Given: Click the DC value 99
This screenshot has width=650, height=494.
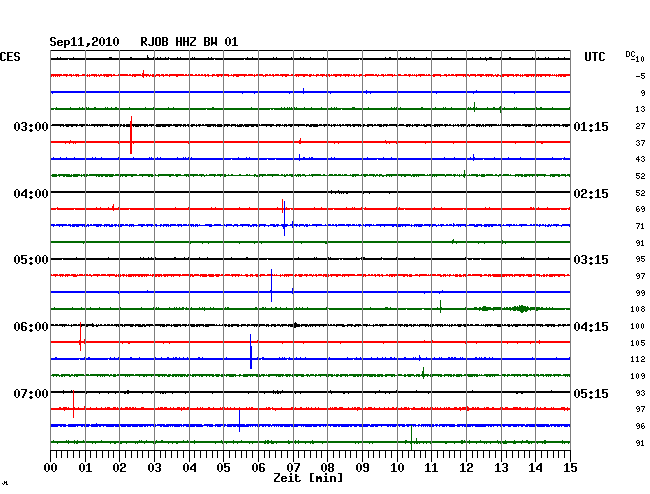Looking at the screenshot, I should click(640, 293).
